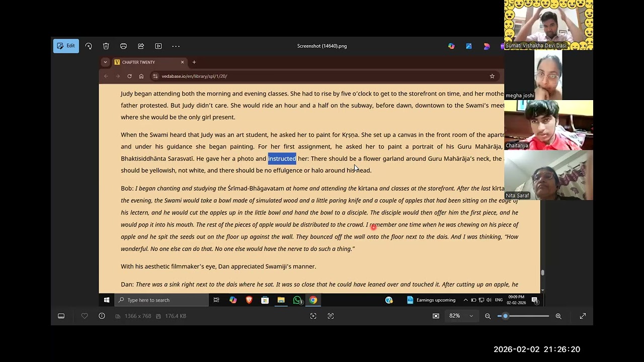
Task: Start slideshow with the play icon
Action: (x=158, y=46)
